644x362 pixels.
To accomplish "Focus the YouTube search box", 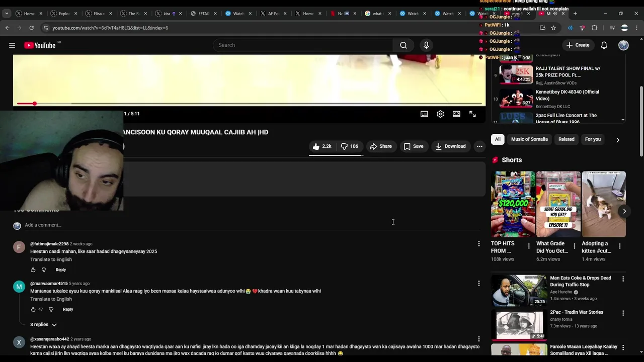I will pos(303,45).
